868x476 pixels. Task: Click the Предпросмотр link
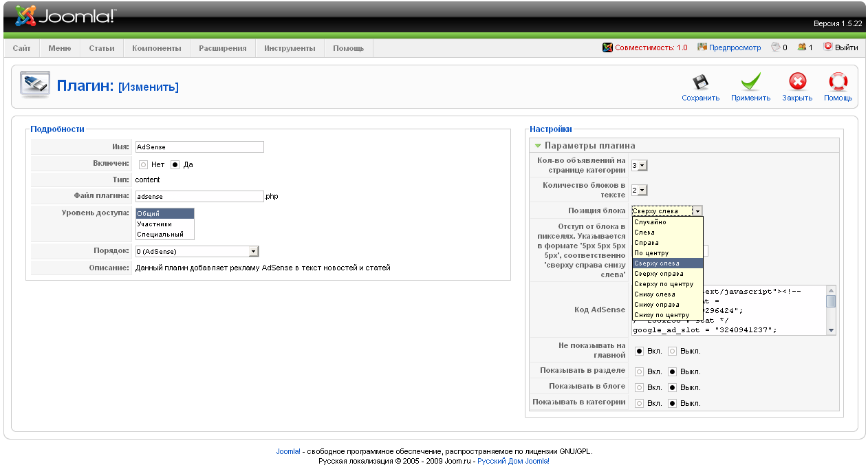click(x=735, y=47)
